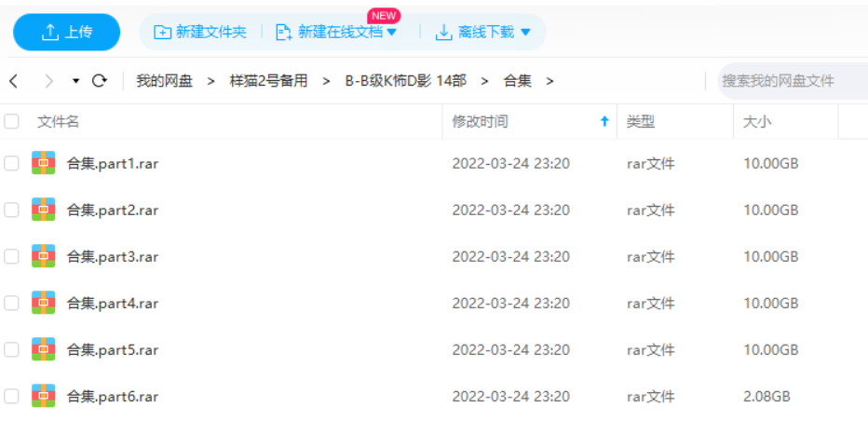Click the 新建文件夹 button
The image size is (868, 434).
200,33
